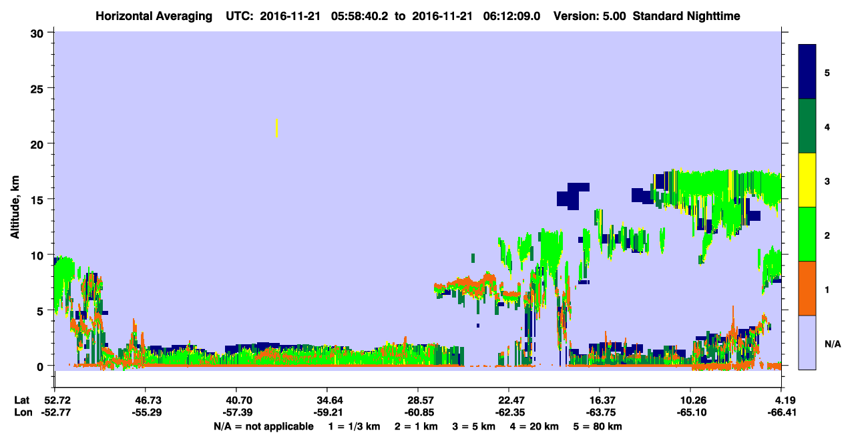868x445 pixels.
Task: Click the isolated yellow streak near 21 km altitude
Action: 276,127
